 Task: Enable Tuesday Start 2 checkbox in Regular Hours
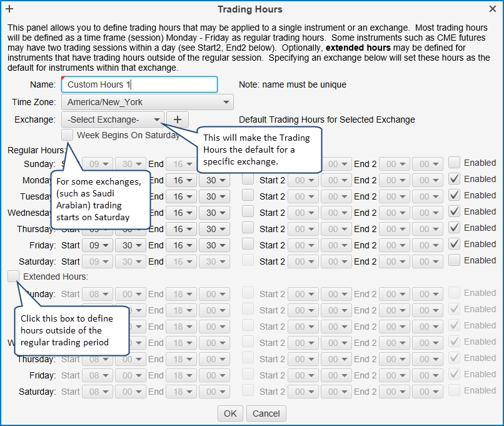coord(248,195)
